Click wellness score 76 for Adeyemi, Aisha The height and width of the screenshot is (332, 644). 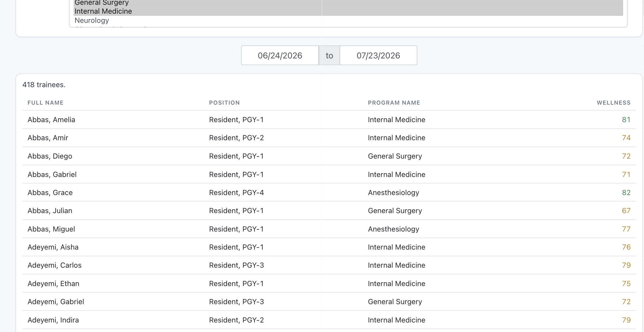point(626,247)
